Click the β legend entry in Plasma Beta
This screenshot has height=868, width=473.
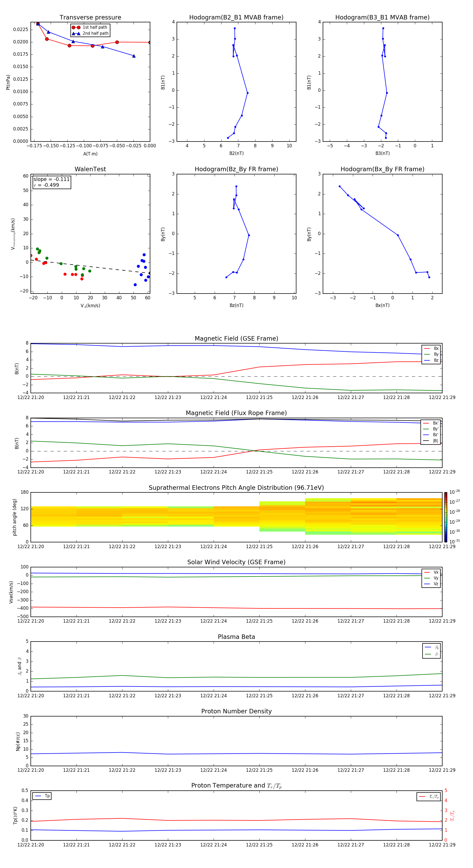pyautogui.click(x=431, y=654)
